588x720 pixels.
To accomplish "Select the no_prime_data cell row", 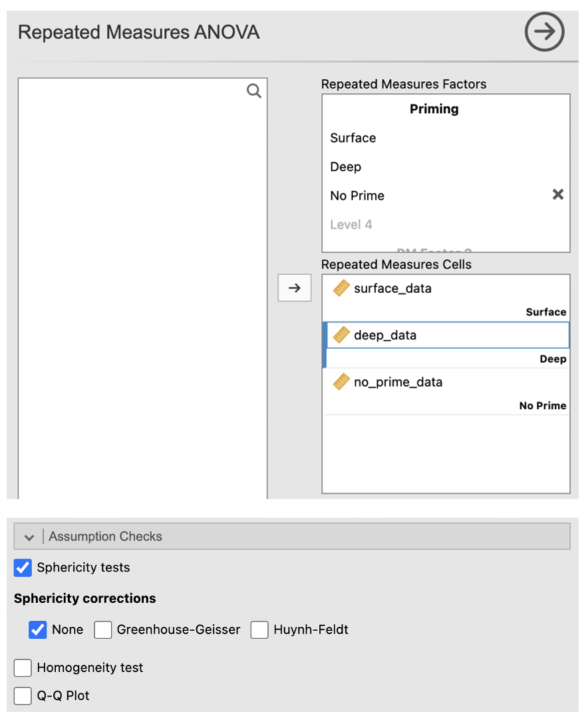I will [x=398, y=382].
